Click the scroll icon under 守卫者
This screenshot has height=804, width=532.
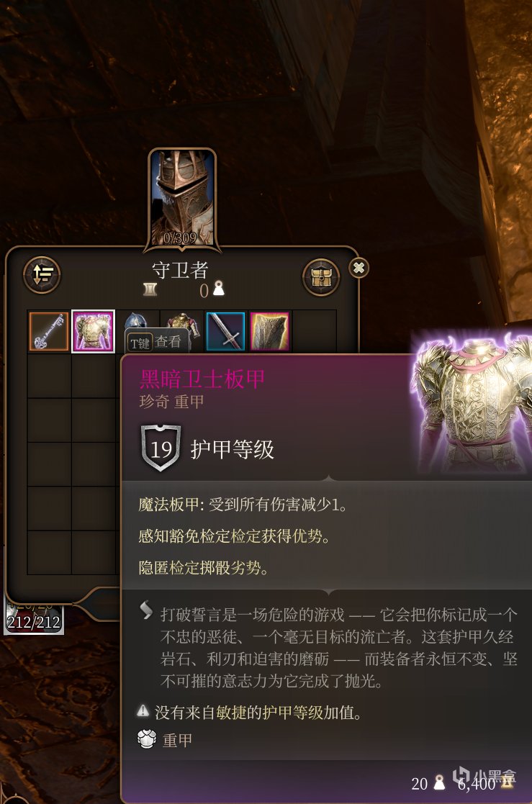point(150,289)
